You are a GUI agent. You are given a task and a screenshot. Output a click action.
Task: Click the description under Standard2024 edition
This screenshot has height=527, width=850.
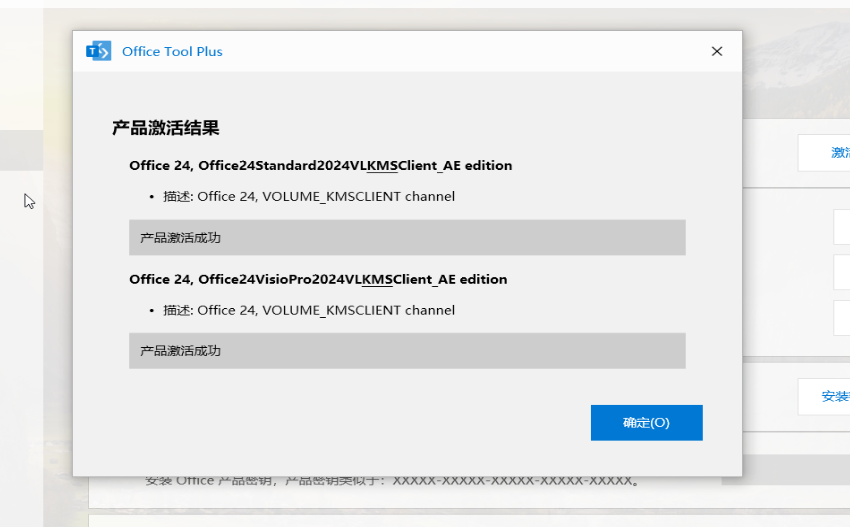coord(309,196)
